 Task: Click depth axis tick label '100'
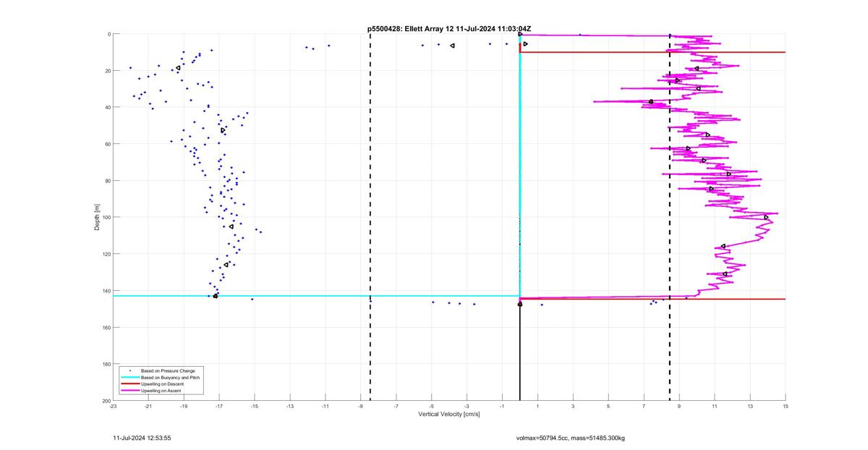coord(106,217)
